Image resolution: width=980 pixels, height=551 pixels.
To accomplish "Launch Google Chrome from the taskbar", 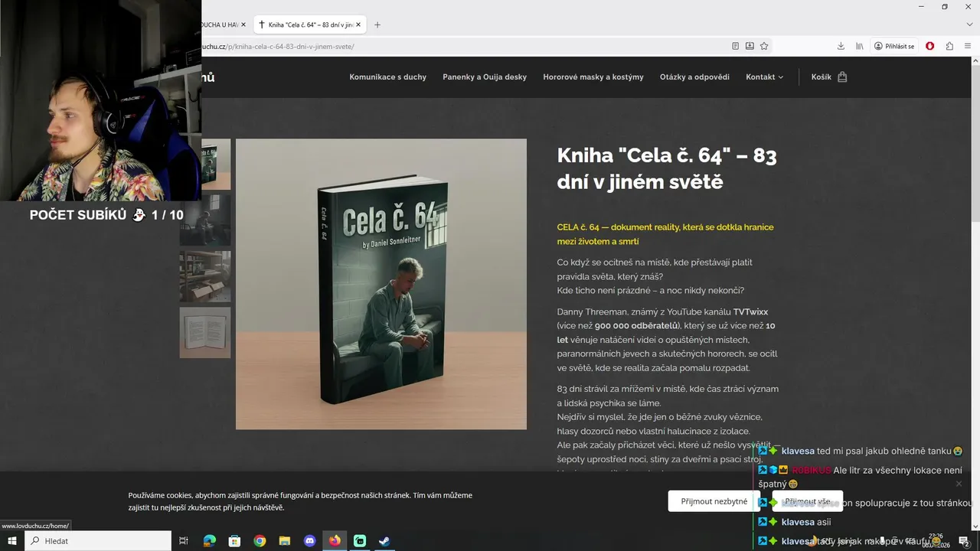I will [260, 541].
